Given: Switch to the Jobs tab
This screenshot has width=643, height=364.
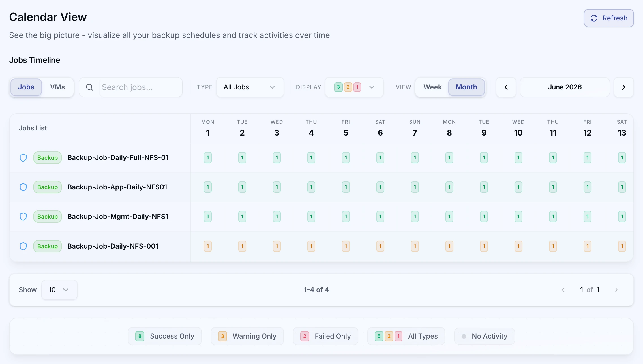Looking at the screenshot, I should [26, 87].
